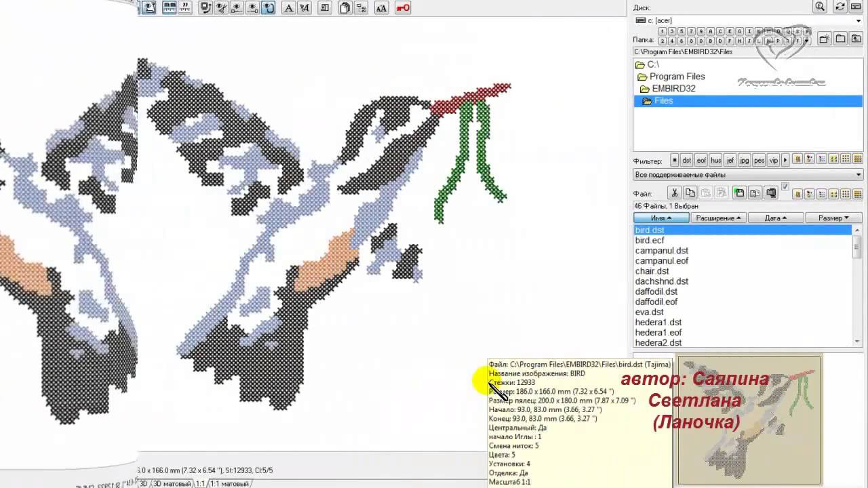Click the folder shortcut button 1
This screenshot has height=488, width=868.
click(663, 31)
